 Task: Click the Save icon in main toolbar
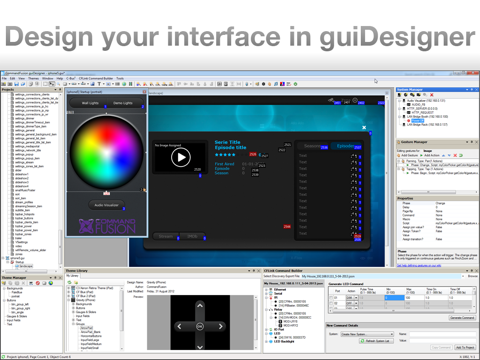coord(17,84)
